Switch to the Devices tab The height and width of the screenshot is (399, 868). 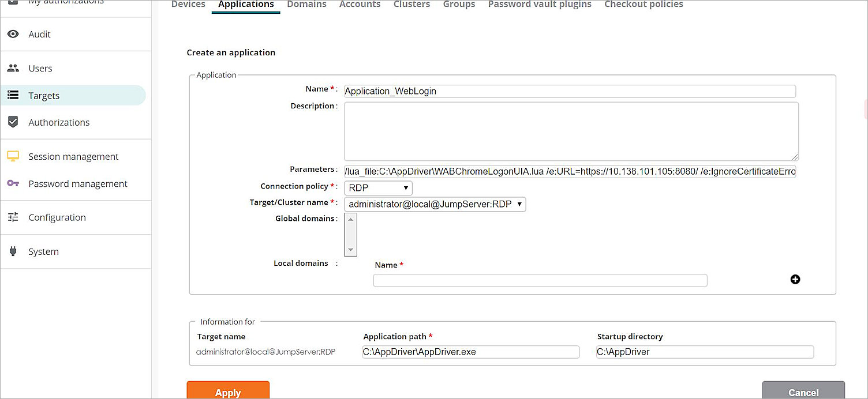pos(188,5)
